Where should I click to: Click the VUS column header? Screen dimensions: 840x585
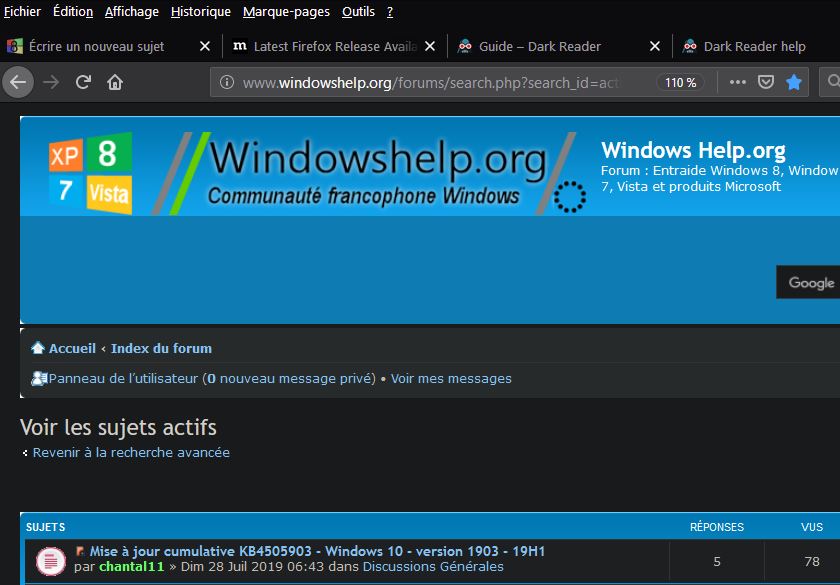tap(812, 527)
